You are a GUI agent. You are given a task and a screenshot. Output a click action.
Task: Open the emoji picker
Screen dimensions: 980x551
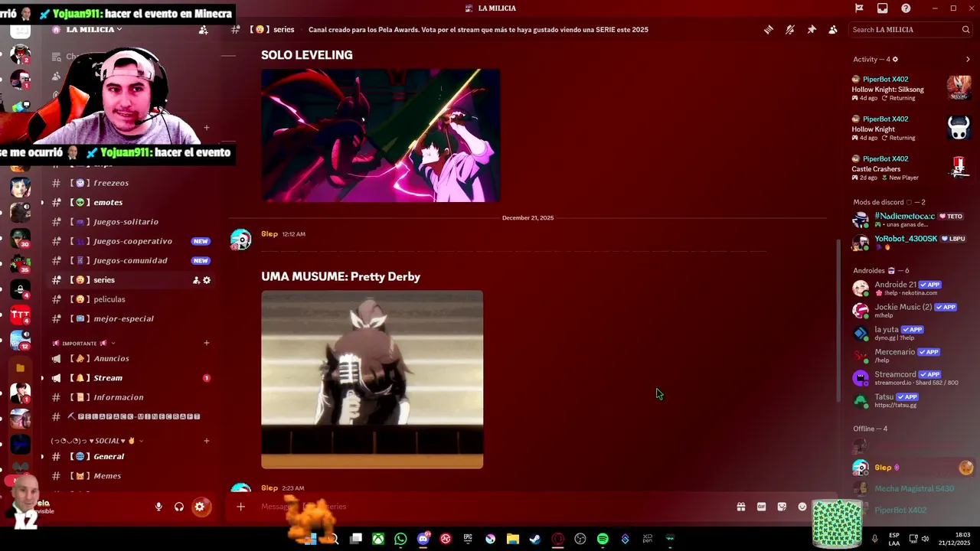802,507
